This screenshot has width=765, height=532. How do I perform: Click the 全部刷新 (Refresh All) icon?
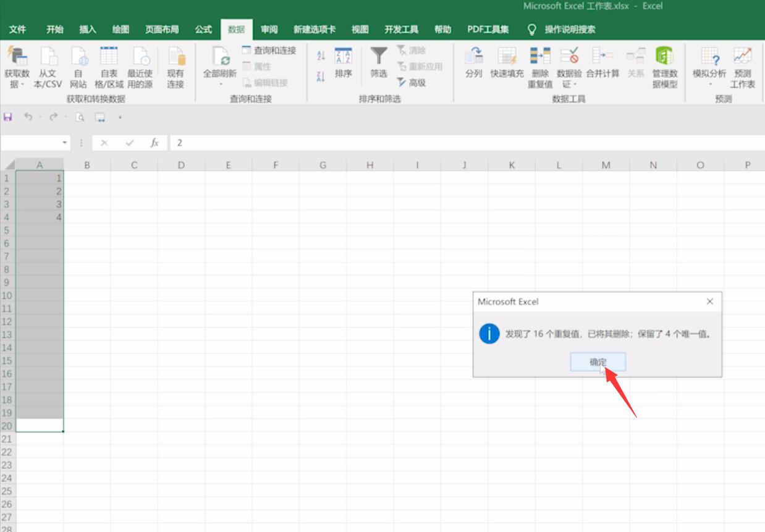pyautogui.click(x=220, y=57)
